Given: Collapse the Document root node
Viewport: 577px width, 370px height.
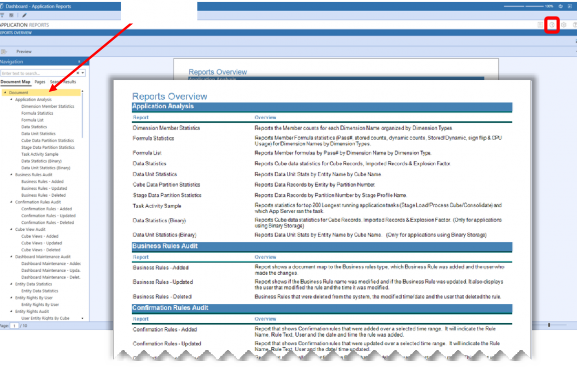Looking at the screenshot, I should pos(5,92).
